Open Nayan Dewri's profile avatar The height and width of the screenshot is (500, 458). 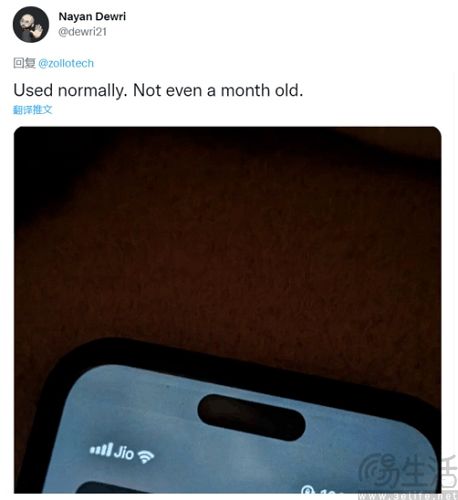point(31,24)
